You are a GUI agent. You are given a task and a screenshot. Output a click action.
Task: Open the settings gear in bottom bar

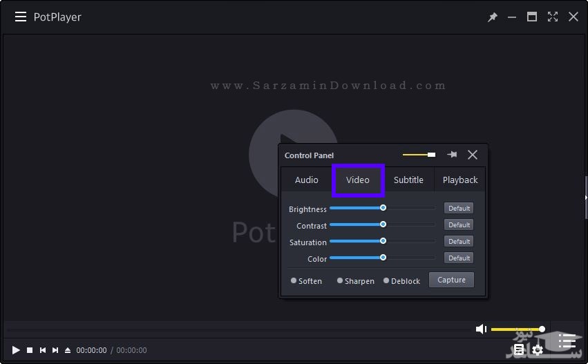[538, 350]
